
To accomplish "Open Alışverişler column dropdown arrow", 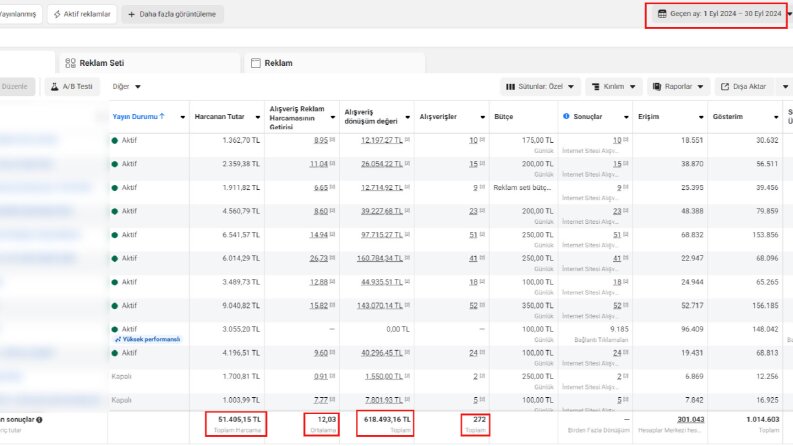I will 482,117.
